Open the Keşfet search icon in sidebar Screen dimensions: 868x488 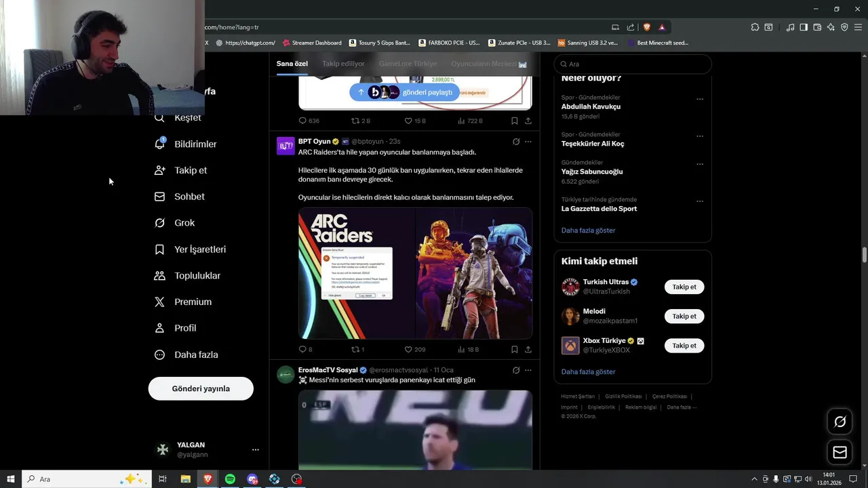coord(159,118)
